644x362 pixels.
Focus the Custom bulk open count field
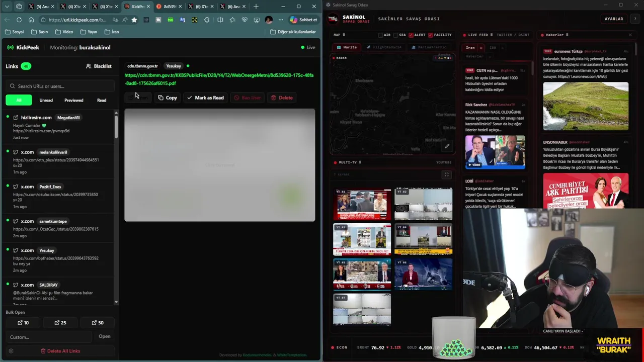click(x=49, y=337)
